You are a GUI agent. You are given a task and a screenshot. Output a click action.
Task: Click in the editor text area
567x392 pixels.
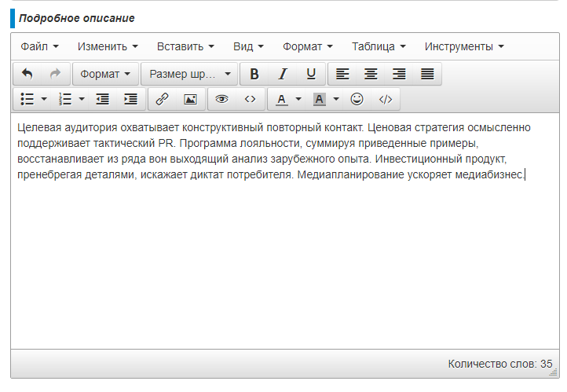point(285,231)
